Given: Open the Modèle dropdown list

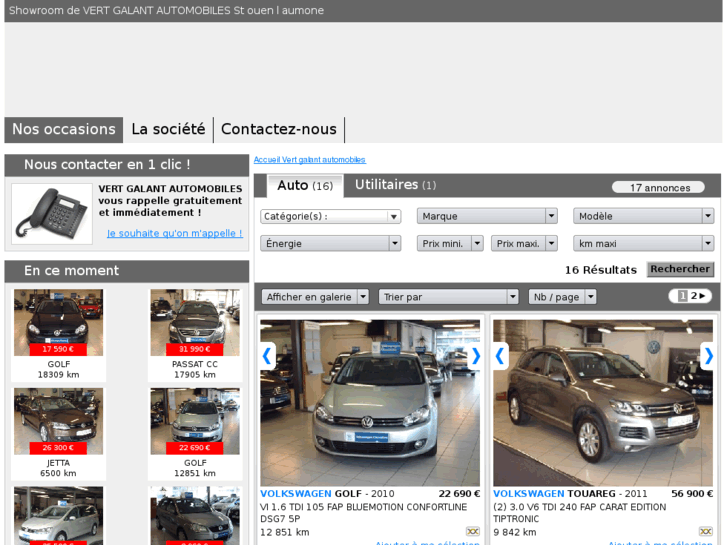Looking at the screenshot, I should tap(643, 216).
